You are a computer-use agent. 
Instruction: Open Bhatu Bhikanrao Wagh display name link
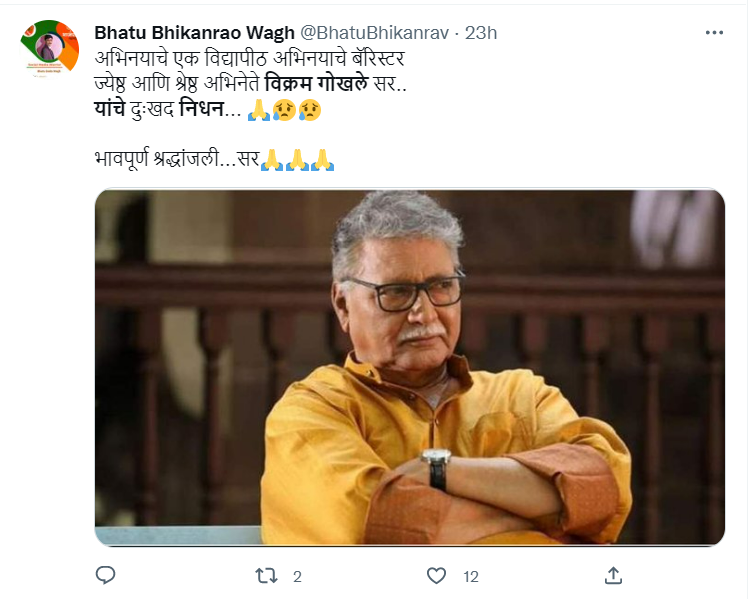click(x=195, y=33)
